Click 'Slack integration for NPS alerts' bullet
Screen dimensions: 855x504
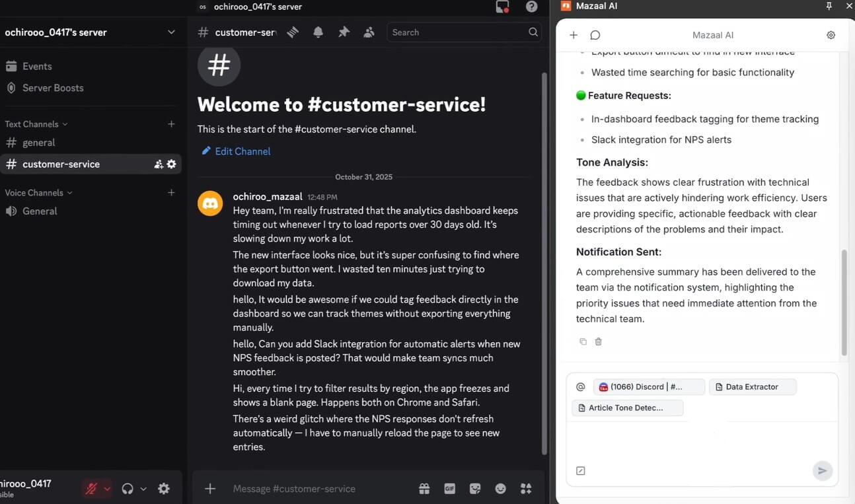(x=661, y=140)
